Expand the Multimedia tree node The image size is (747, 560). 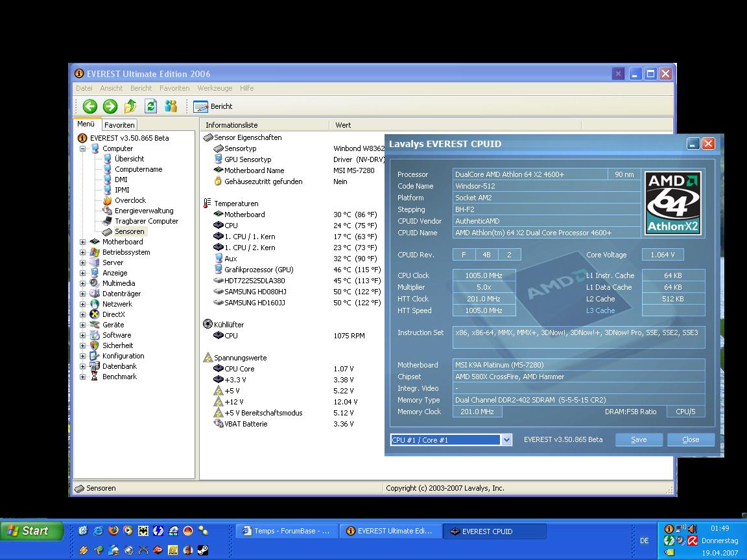[x=82, y=283]
